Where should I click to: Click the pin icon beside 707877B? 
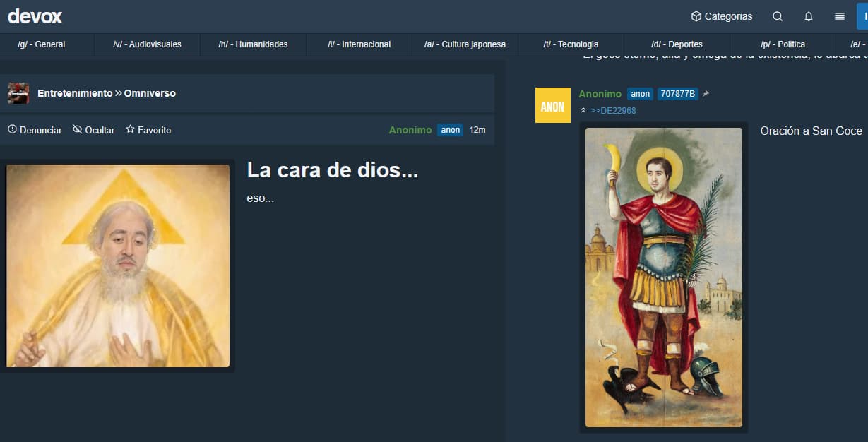706,94
